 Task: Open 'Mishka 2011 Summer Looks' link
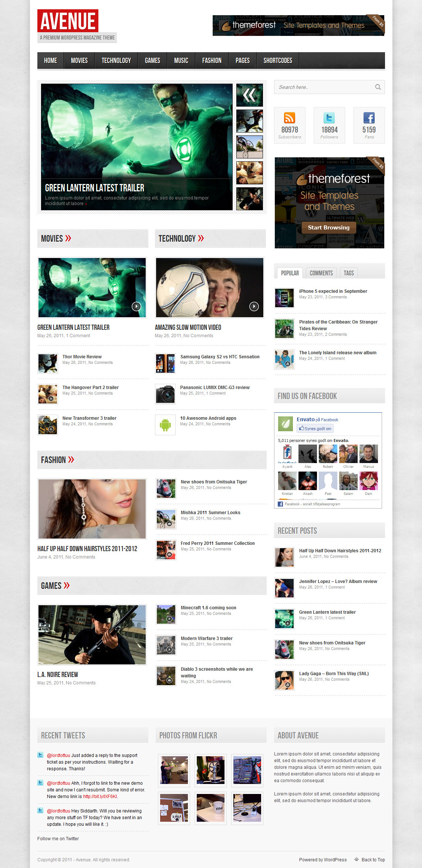pyautogui.click(x=210, y=513)
